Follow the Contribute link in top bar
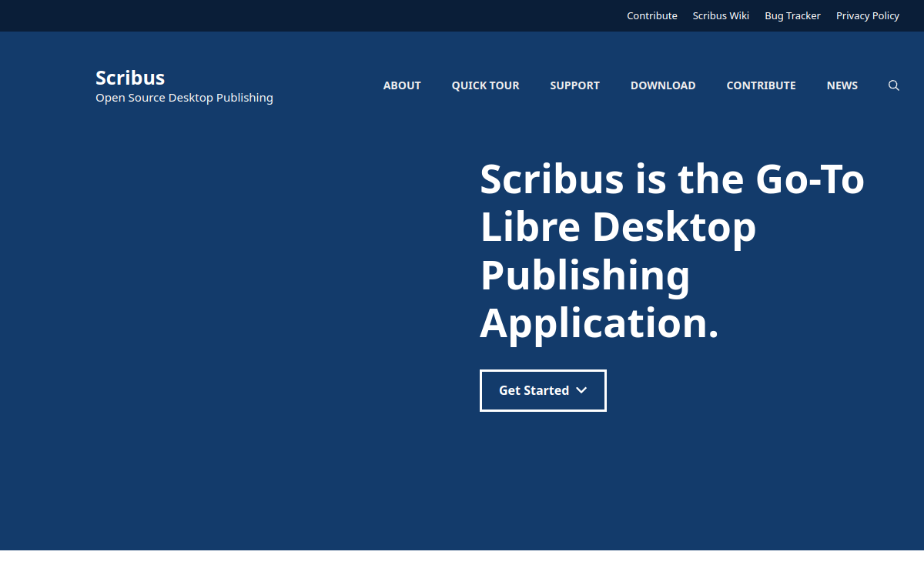924x585 pixels. pyautogui.click(x=652, y=15)
